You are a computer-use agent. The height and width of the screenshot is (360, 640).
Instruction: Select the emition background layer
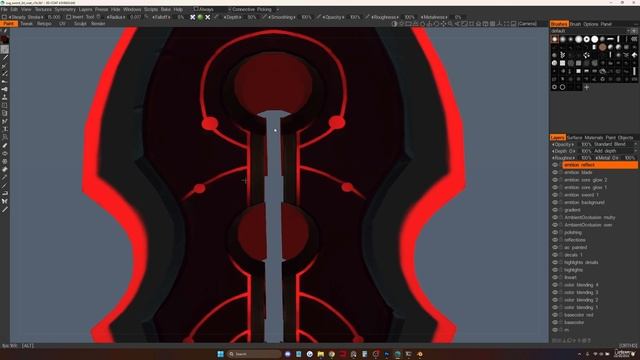[x=584, y=202]
